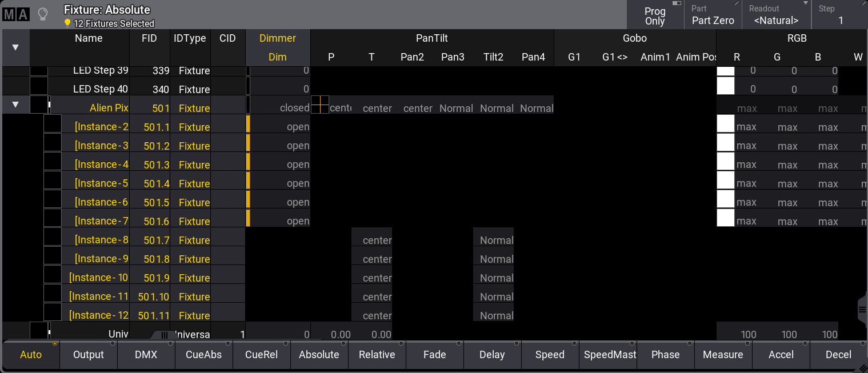Switch to the Absolute layer tab
The width and height of the screenshot is (868, 373).
(319, 355)
